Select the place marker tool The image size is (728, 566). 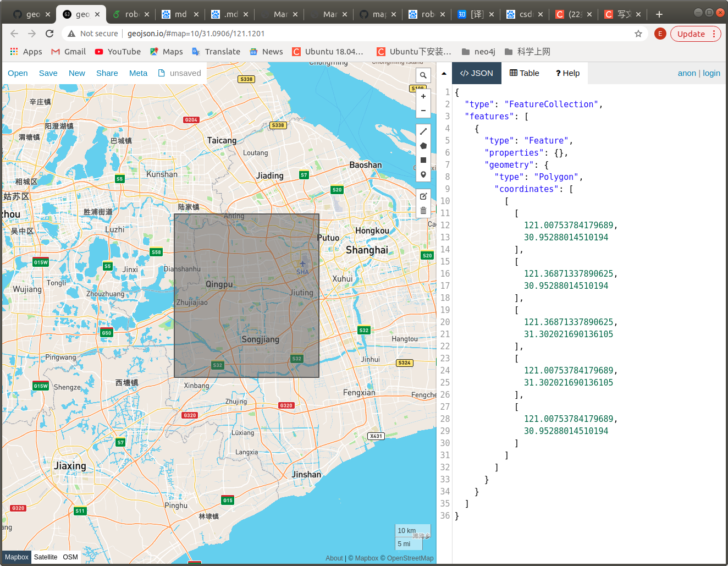(x=423, y=174)
